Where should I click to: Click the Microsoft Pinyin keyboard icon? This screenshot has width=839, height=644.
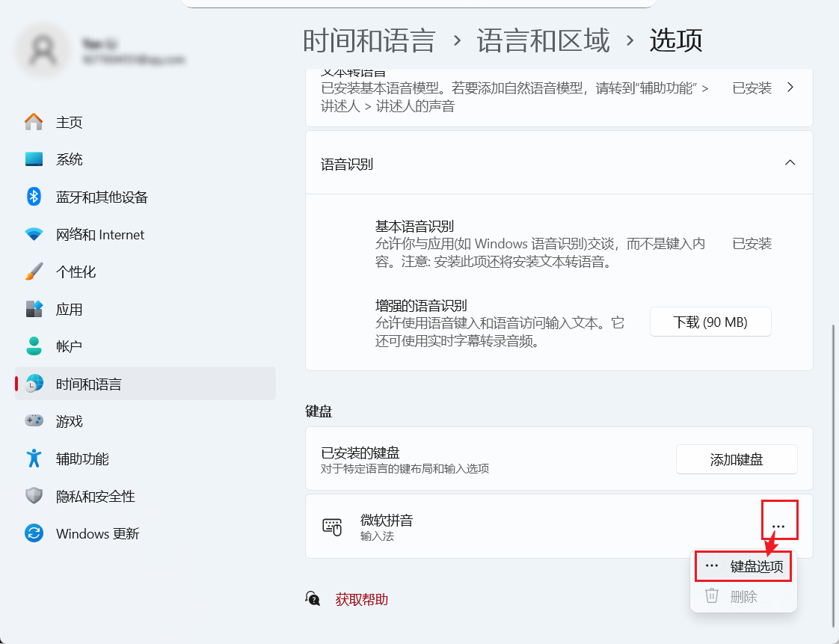[332, 527]
